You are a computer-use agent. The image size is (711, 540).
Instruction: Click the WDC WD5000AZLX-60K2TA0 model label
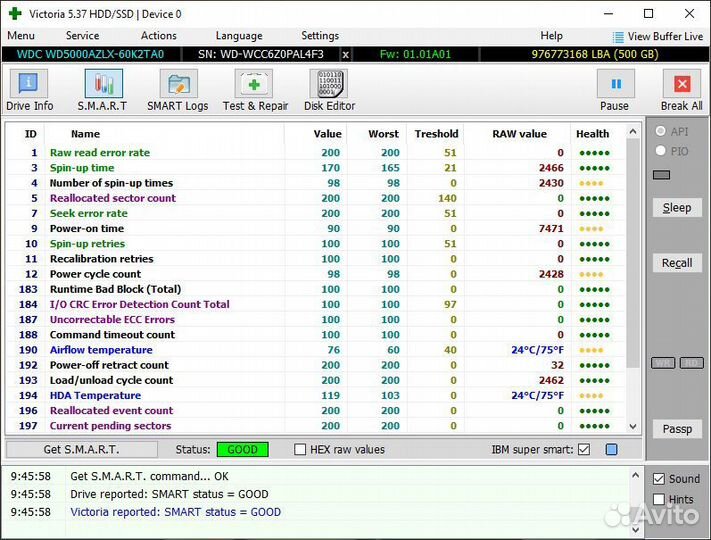click(90, 54)
